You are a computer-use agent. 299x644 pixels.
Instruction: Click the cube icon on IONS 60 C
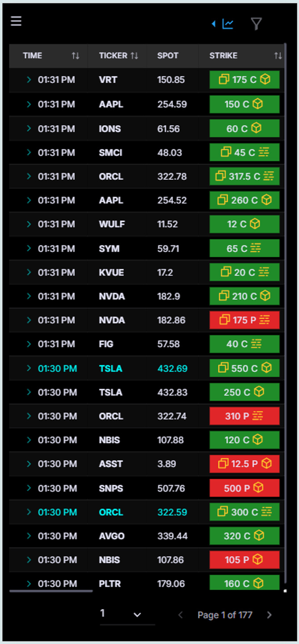coord(256,128)
